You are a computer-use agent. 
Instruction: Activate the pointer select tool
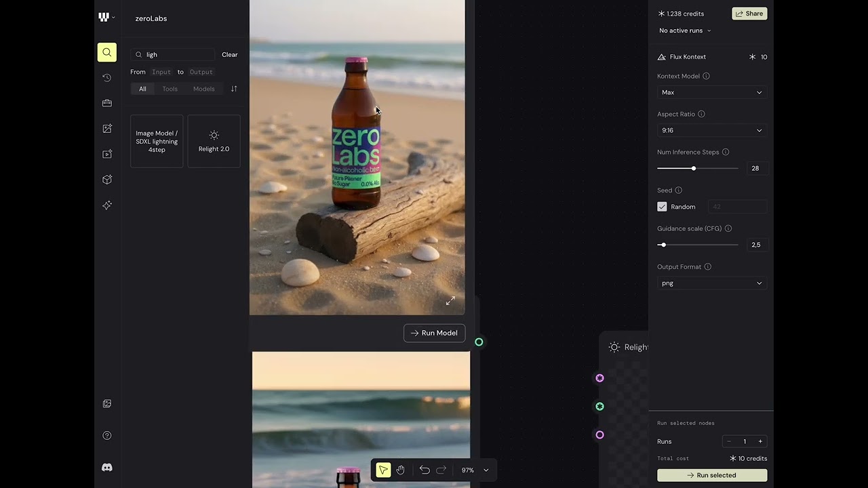[383, 470]
